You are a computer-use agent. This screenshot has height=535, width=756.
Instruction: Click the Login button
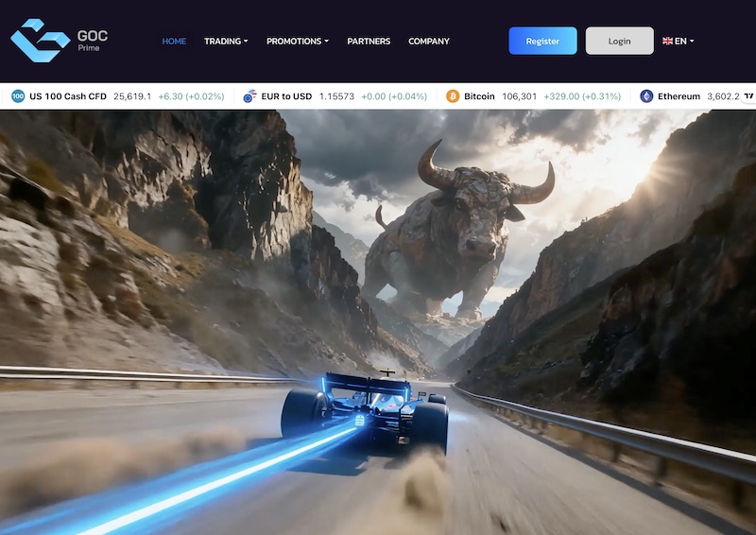coord(619,41)
